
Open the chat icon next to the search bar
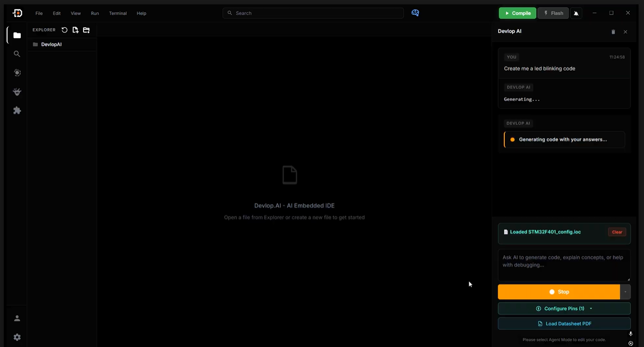415,13
